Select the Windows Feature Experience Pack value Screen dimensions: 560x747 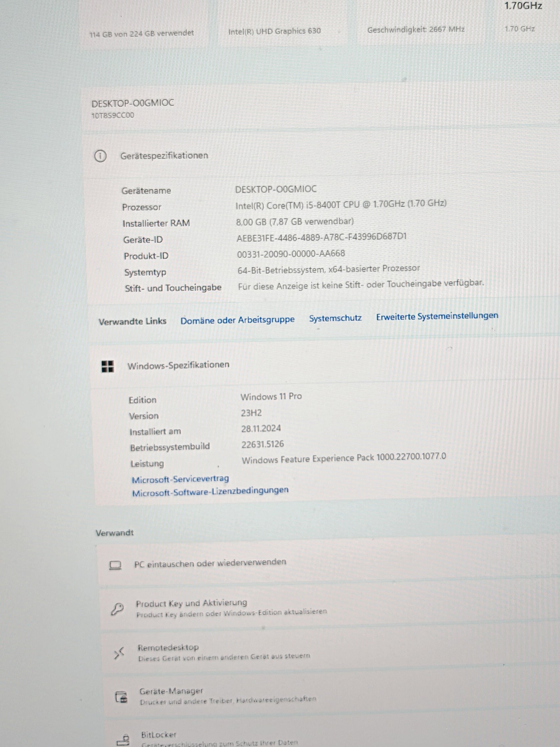(x=344, y=458)
